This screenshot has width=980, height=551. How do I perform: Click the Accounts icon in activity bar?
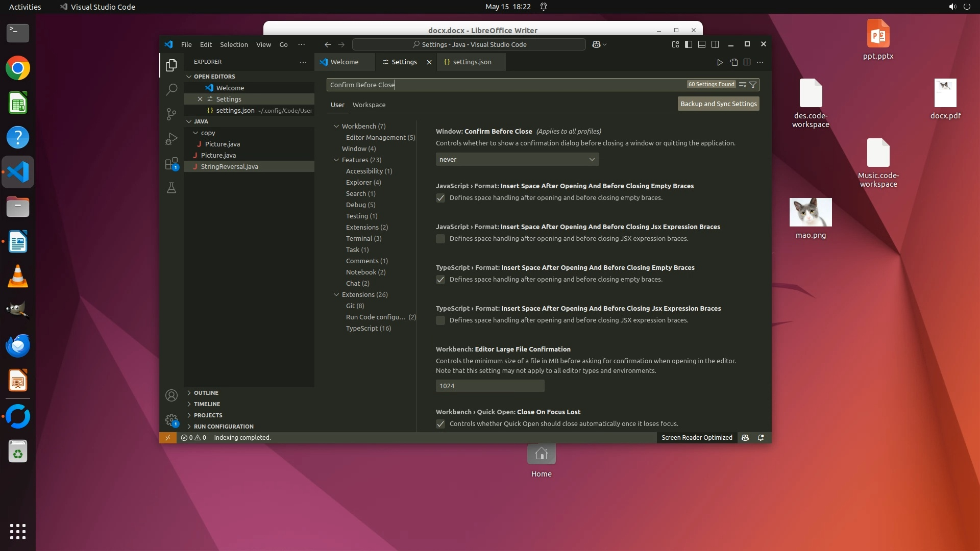coord(171,395)
